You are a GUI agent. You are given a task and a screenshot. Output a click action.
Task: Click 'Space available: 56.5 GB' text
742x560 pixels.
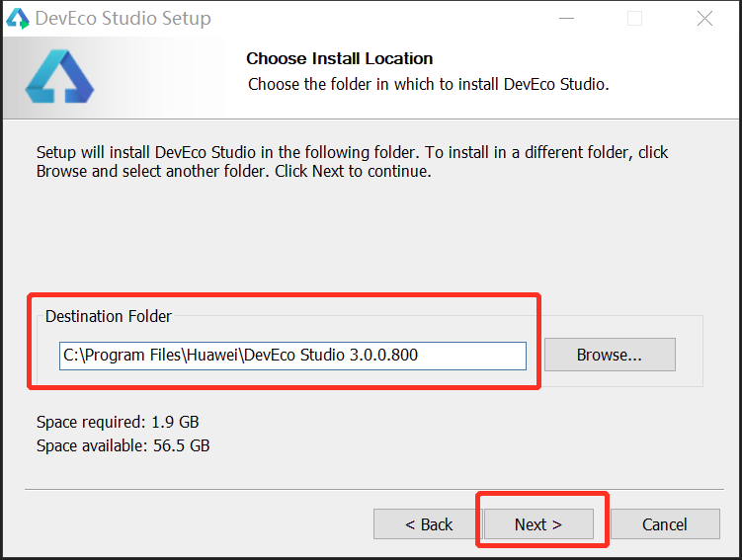point(124,445)
